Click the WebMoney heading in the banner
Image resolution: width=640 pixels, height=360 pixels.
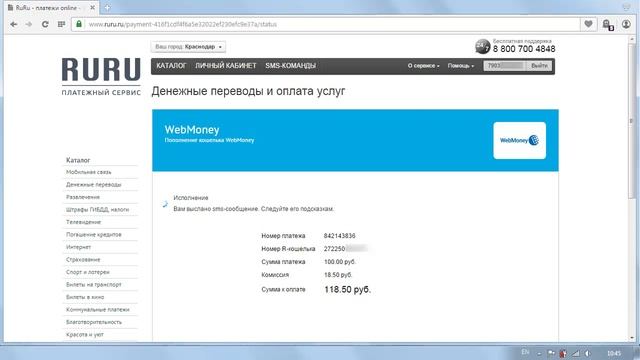click(x=192, y=130)
